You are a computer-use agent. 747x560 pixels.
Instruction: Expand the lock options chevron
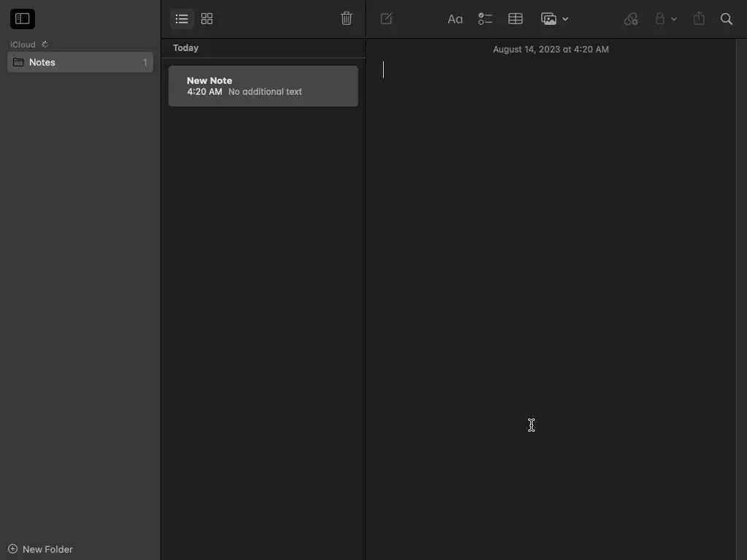point(673,19)
